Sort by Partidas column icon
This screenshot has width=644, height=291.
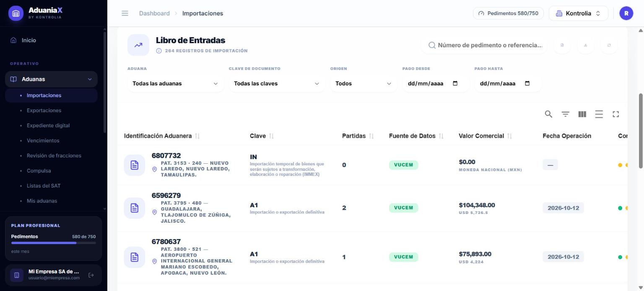pyautogui.click(x=371, y=136)
